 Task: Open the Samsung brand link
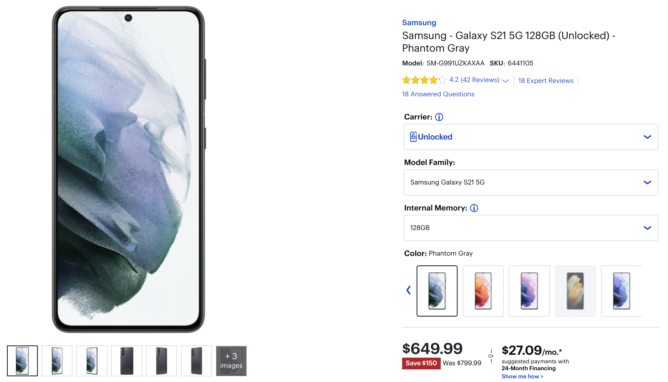[x=419, y=23]
